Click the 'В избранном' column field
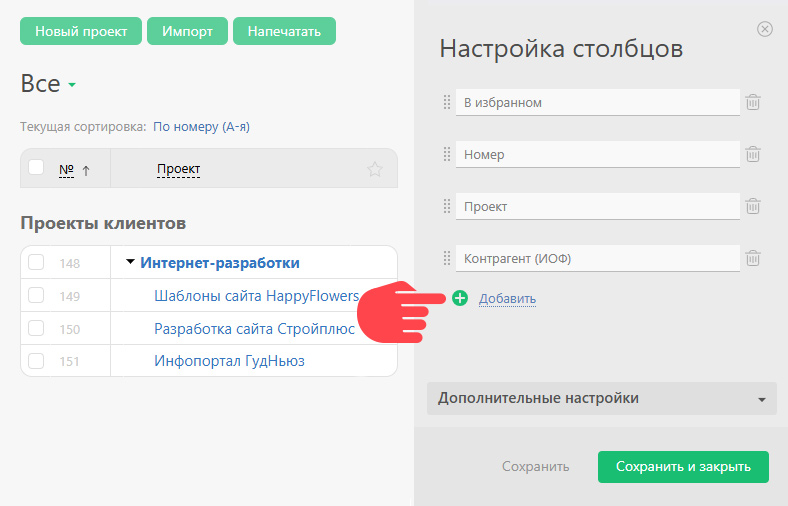The image size is (788, 506). [x=598, y=103]
